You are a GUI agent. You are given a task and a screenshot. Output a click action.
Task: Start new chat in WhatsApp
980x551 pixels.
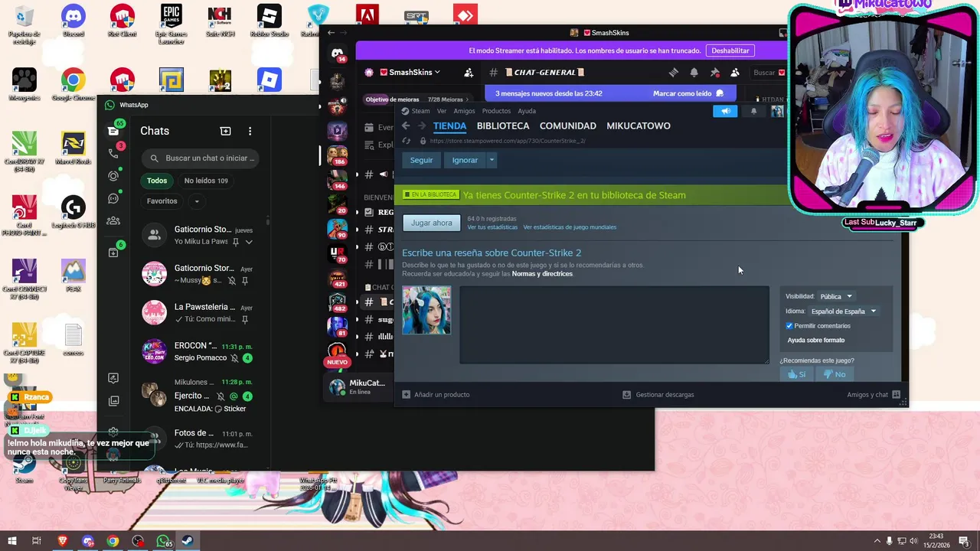225,131
